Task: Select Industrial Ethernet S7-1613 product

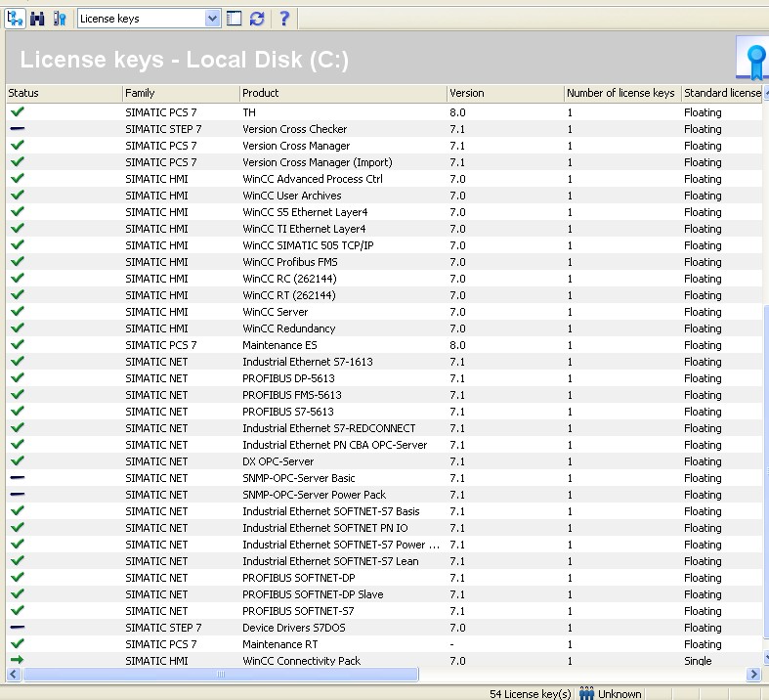Action: (308, 362)
